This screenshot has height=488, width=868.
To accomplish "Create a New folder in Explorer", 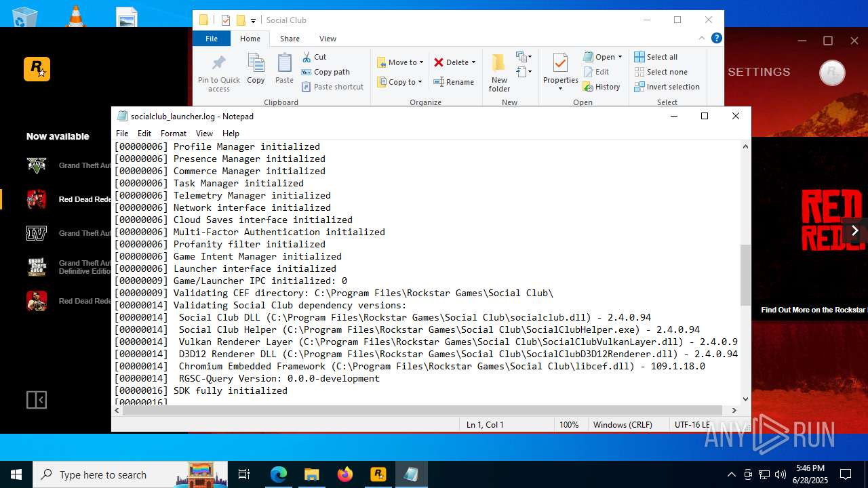I will click(499, 73).
